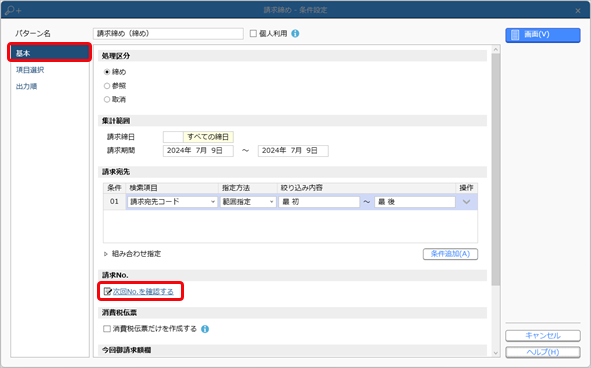Screen dimensions: 591x368
Task: Open ヘルプ(H) button
Action: (x=543, y=352)
